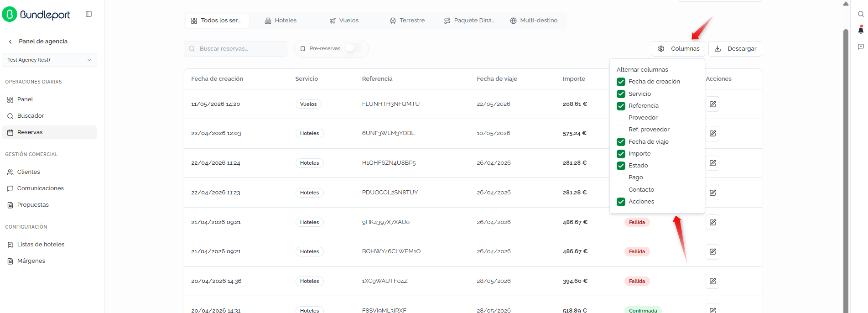The width and height of the screenshot is (868, 313).
Task: Click the Importe column header
Action: pos(574,79)
